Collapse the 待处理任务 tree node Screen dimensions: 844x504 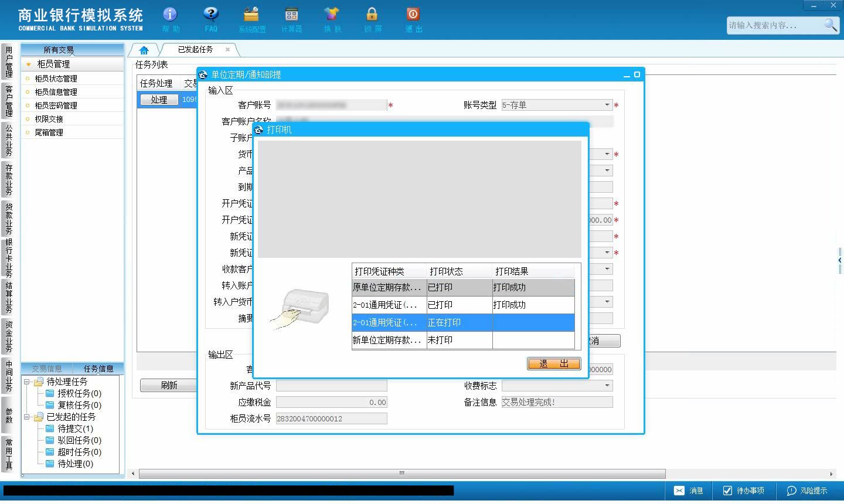coord(27,382)
